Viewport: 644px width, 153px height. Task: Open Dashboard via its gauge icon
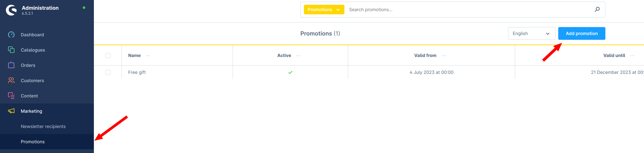(11, 35)
